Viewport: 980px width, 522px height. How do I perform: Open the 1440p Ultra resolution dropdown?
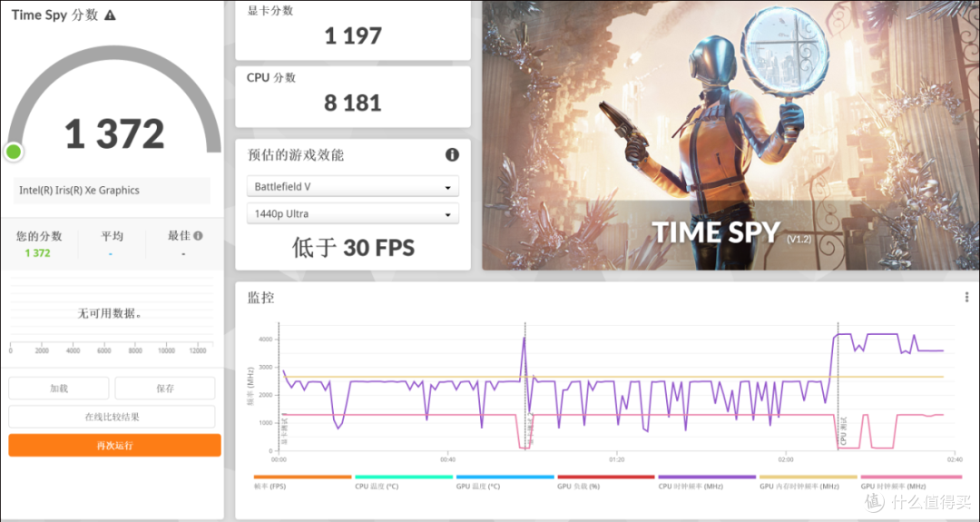pyautogui.click(x=352, y=214)
